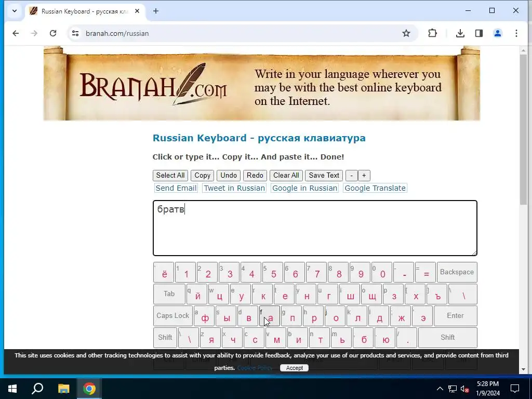Open the Chrome extensions puzzle icon

(432, 33)
